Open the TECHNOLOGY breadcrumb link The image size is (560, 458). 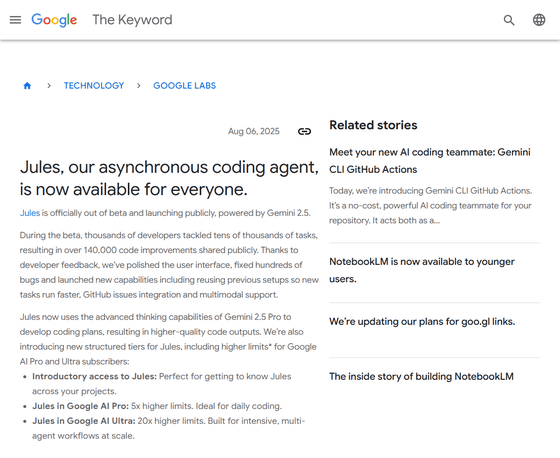(x=94, y=86)
